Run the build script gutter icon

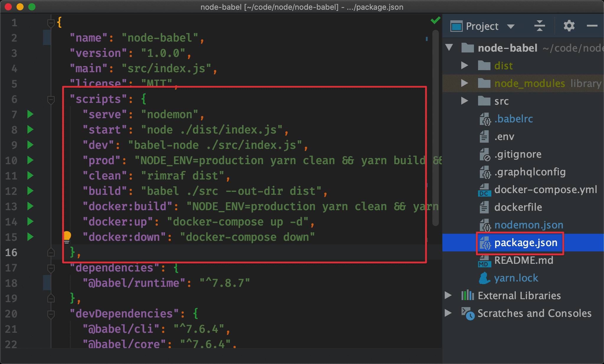point(30,191)
